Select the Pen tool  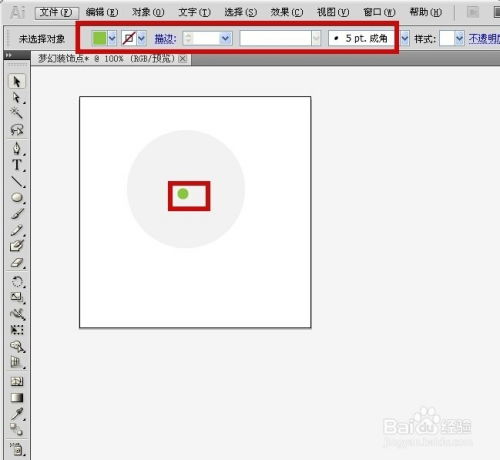pyautogui.click(x=17, y=149)
